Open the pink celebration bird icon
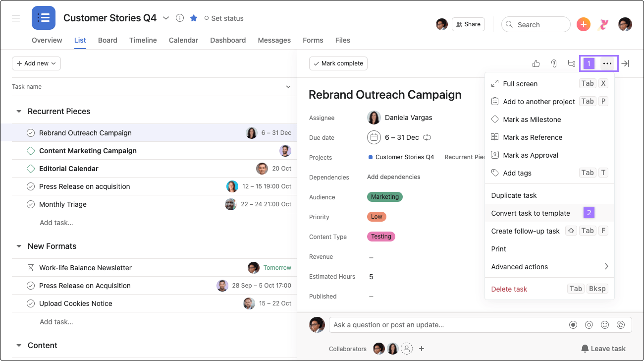Screen dimensions: 644x361 603,24
